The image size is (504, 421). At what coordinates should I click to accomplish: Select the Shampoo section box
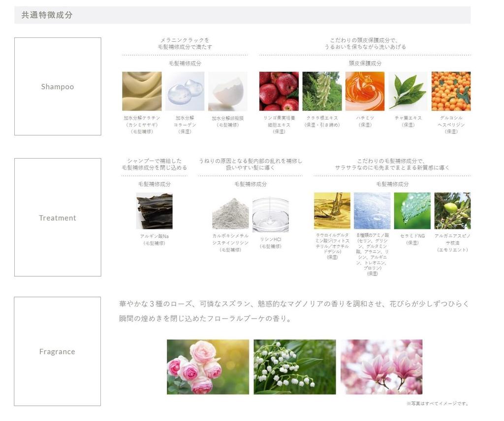click(57, 86)
